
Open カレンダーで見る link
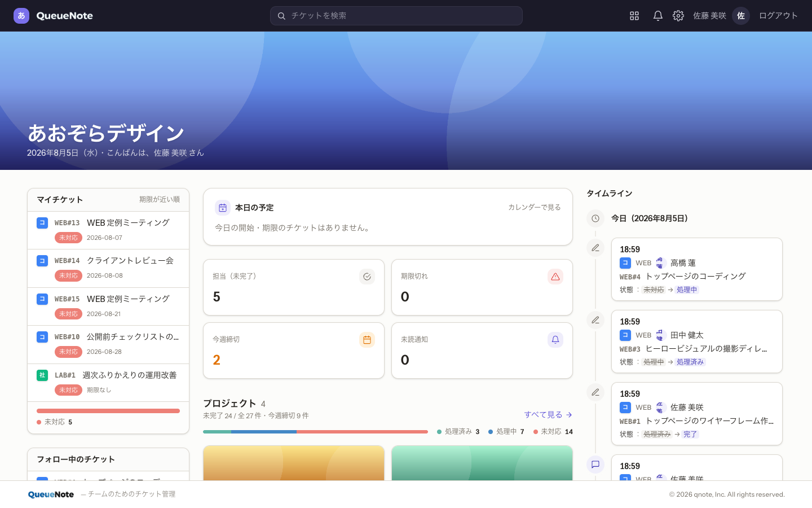point(535,207)
